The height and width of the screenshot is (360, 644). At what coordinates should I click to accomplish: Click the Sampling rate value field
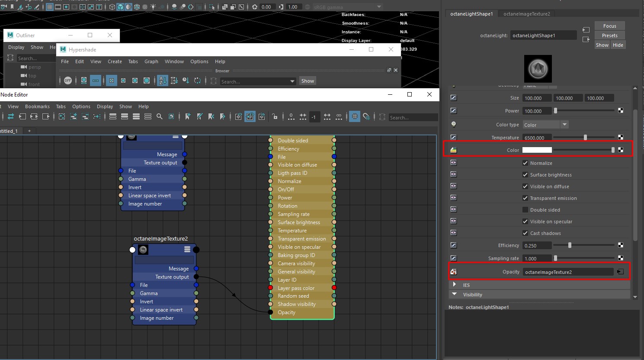click(537, 258)
